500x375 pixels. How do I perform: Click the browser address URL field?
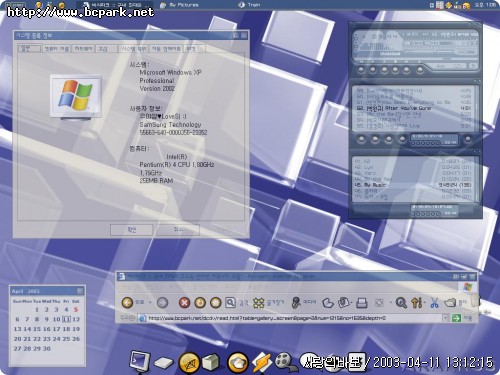tap(293, 318)
